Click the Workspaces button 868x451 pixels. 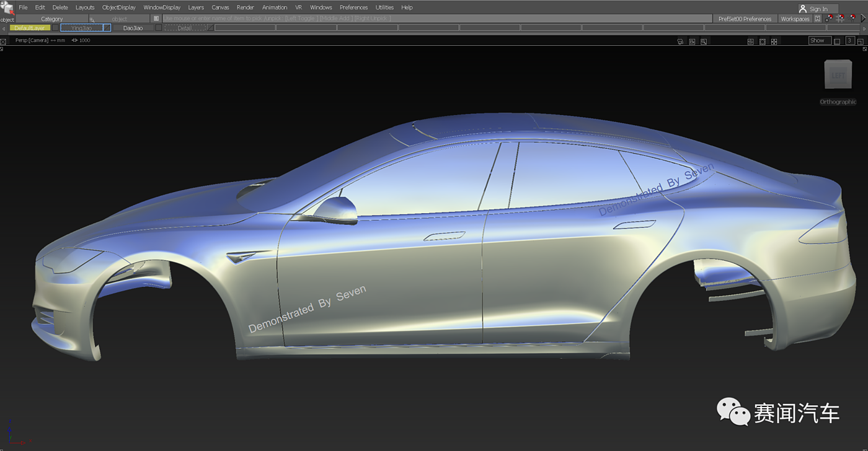[x=795, y=19]
